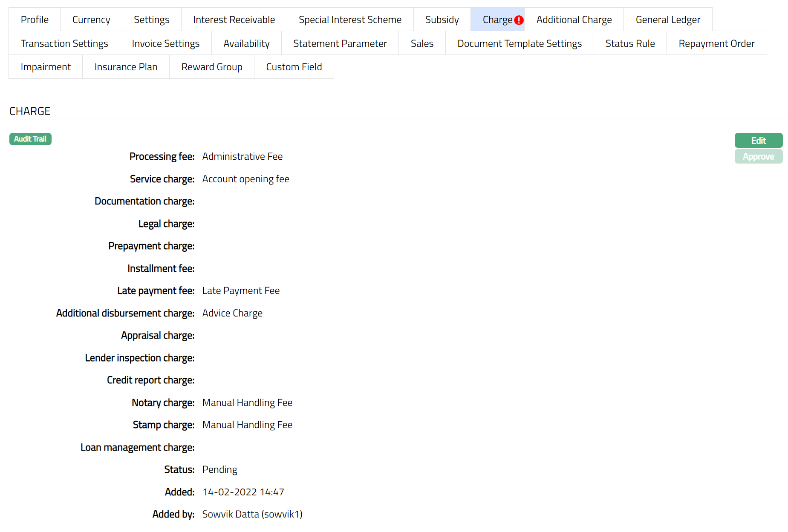Screen dimensions: 788x532
Task: Open the Document Template Settings tab
Action: coord(519,43)
